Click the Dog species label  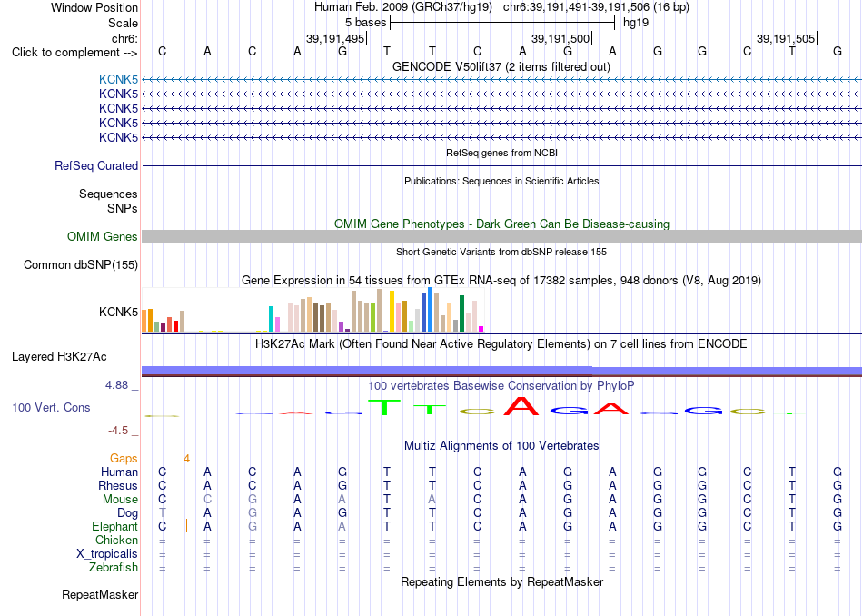point(127,513)
